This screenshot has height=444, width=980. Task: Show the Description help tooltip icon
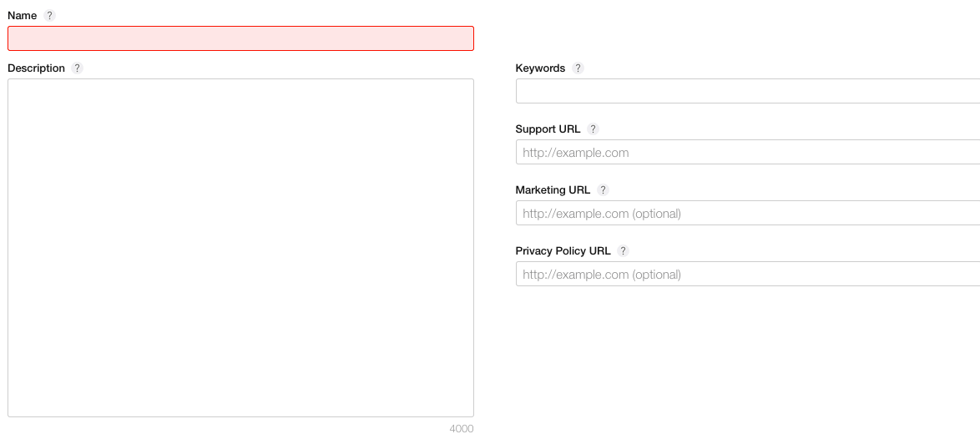point(77,68)
